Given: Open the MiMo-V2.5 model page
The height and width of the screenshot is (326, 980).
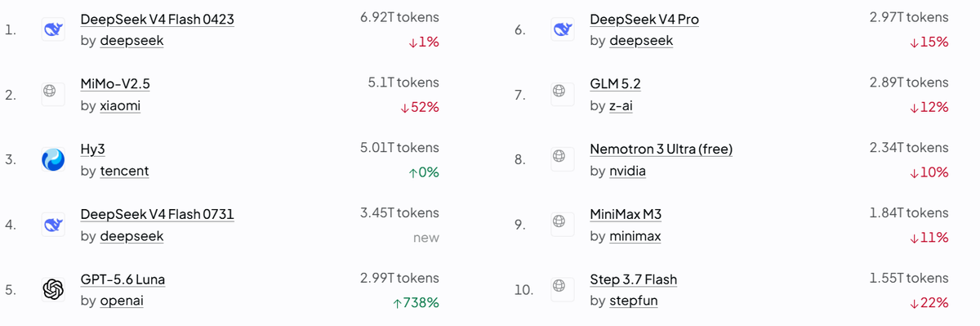Looking at the screenshot, I should [x=115, y=84].
